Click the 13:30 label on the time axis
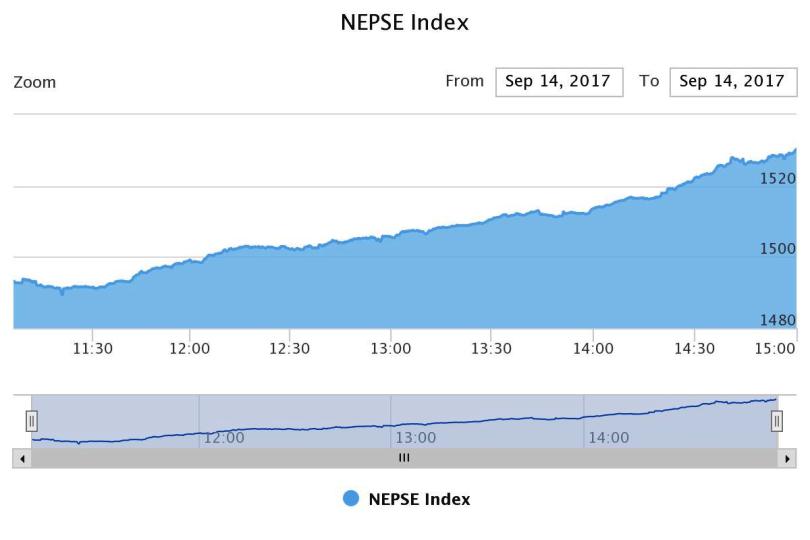This screenshot has height=540, width=810. [x=491, y=349]
